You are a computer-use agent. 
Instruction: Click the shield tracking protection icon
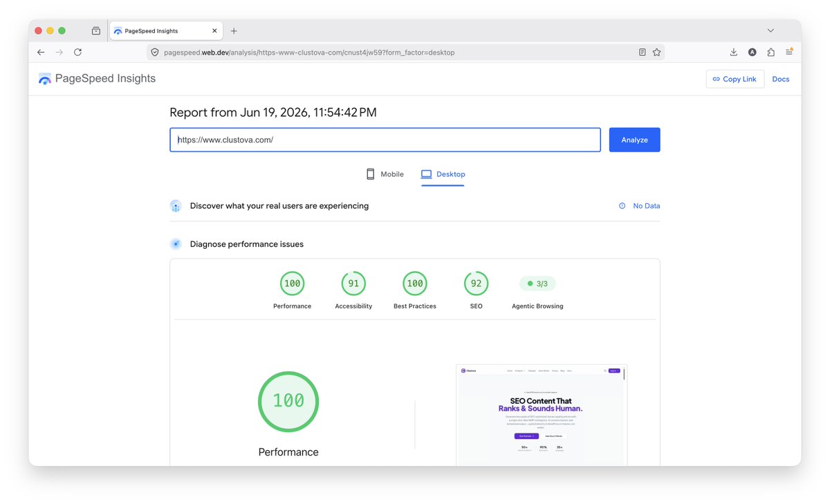[x=155, y=52]
